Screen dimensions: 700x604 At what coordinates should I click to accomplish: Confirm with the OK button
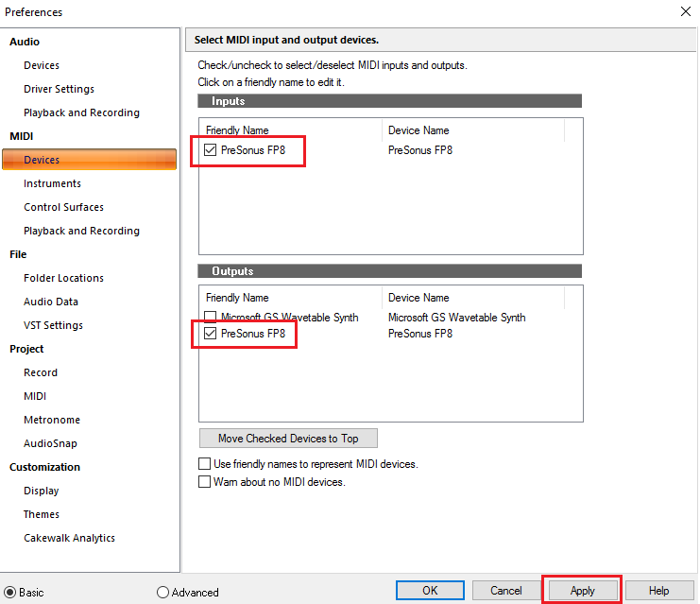(x=430, y=591)
